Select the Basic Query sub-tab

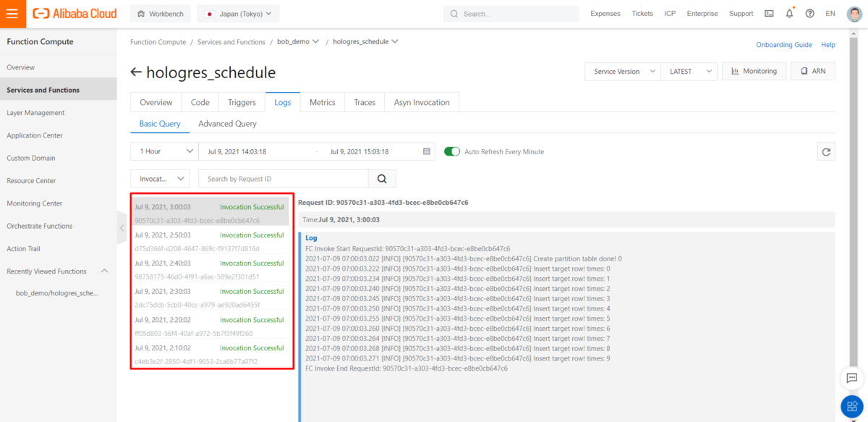[160, 124]
